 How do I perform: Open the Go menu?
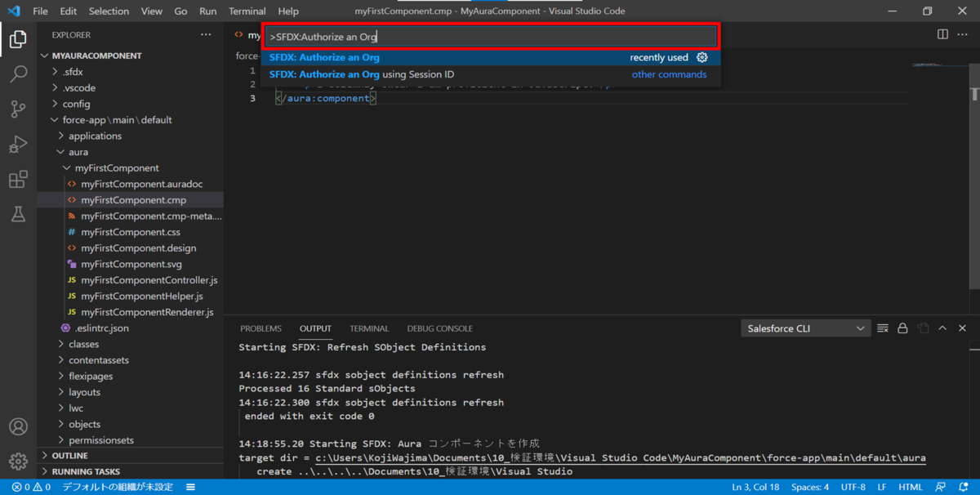point(180,11)
